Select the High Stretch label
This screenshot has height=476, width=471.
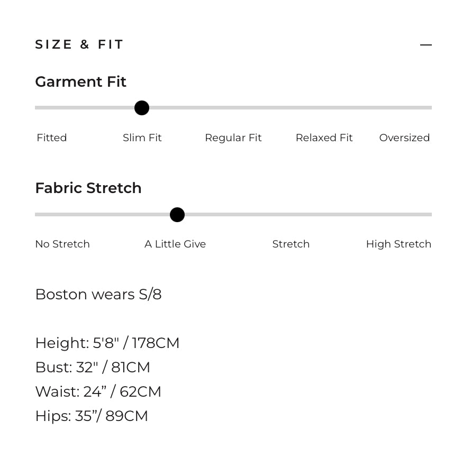[x=398, y=244]
